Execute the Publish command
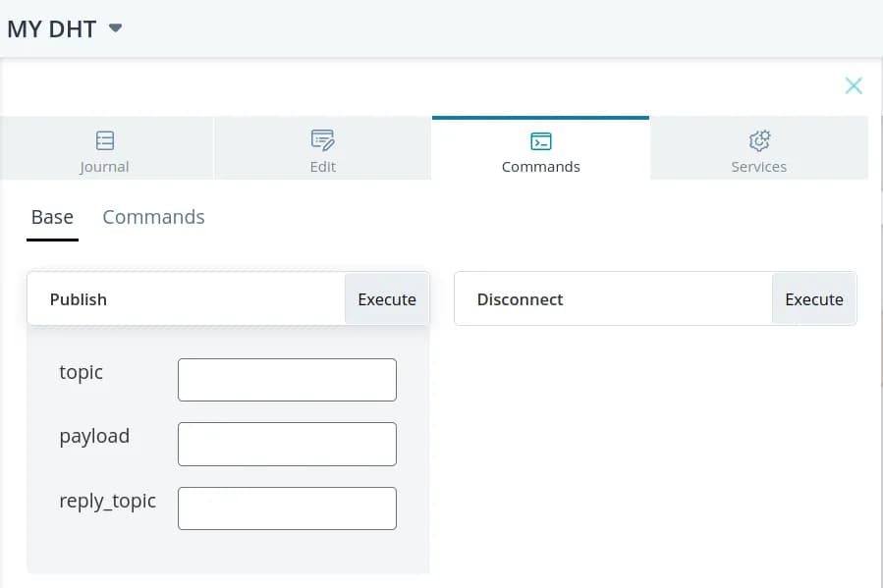This screenshot has width=883, height=588. pos(386,299)
